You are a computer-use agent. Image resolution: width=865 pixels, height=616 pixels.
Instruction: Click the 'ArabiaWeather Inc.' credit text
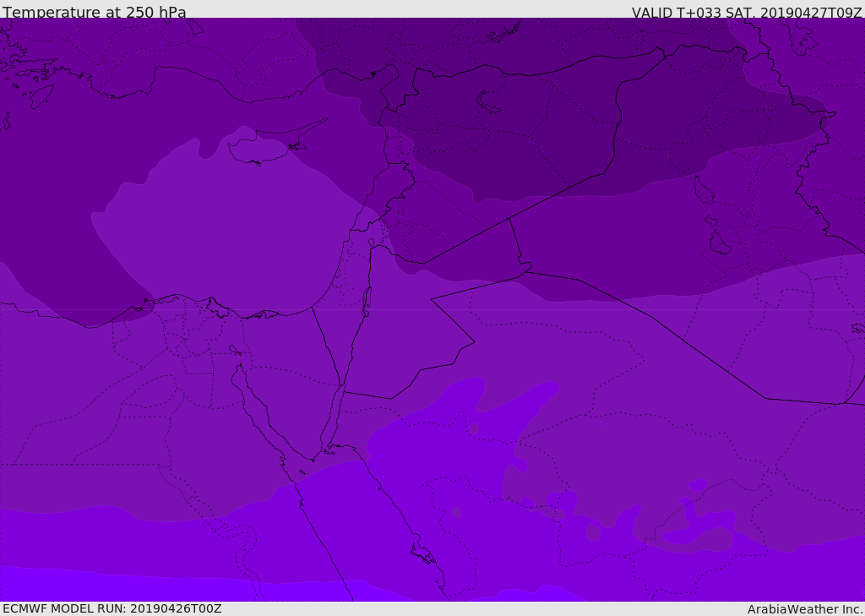(x=805, y=609)
